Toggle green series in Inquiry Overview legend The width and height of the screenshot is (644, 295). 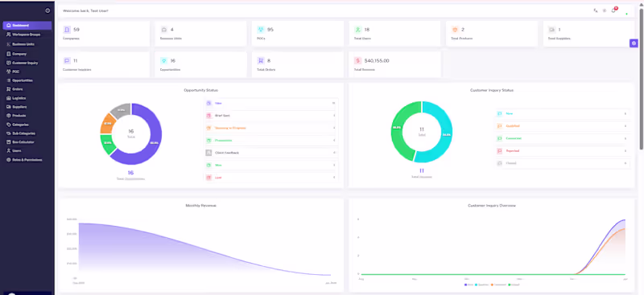point(514,285)
